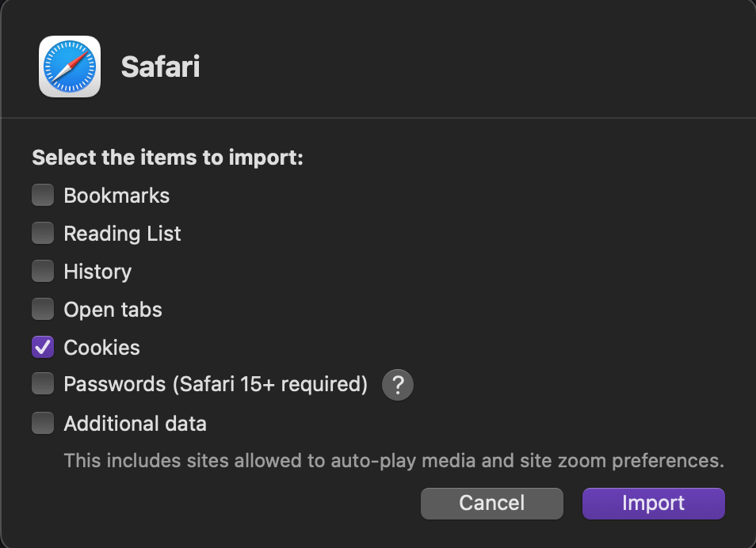The width and height of the screenshot is (756, 548).
Task: Click the 'Bookmarks' label text
Action: click(116, 196)
